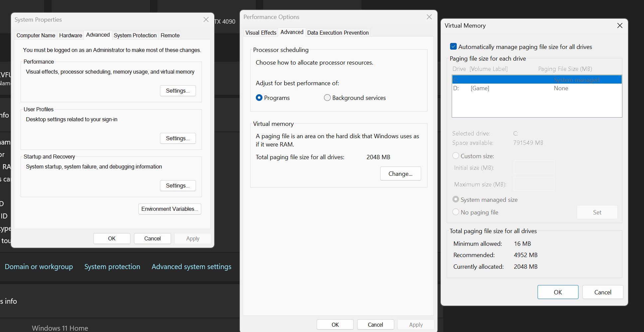Click the Set button in Virtual Memory
The height and width of the screenshot is (332, 644).
[597, 212]
